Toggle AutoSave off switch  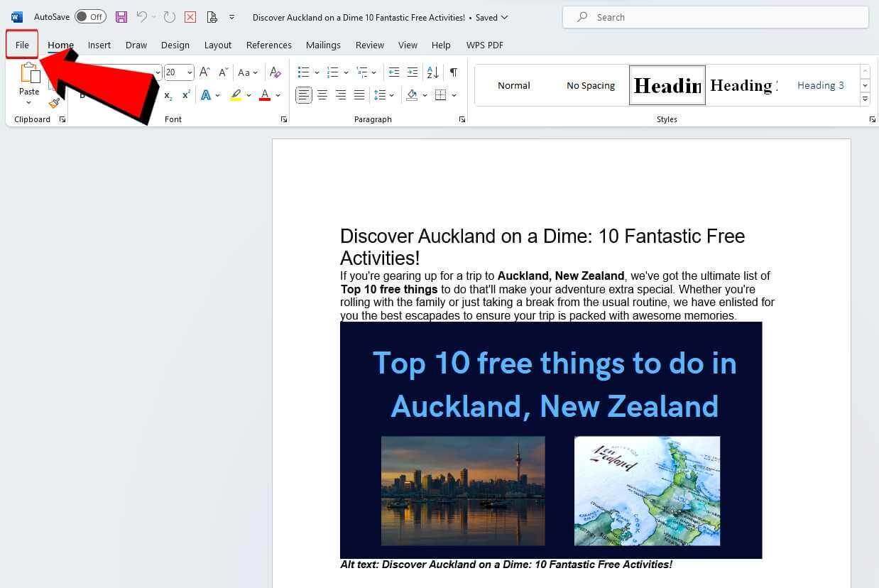point(90,16)
